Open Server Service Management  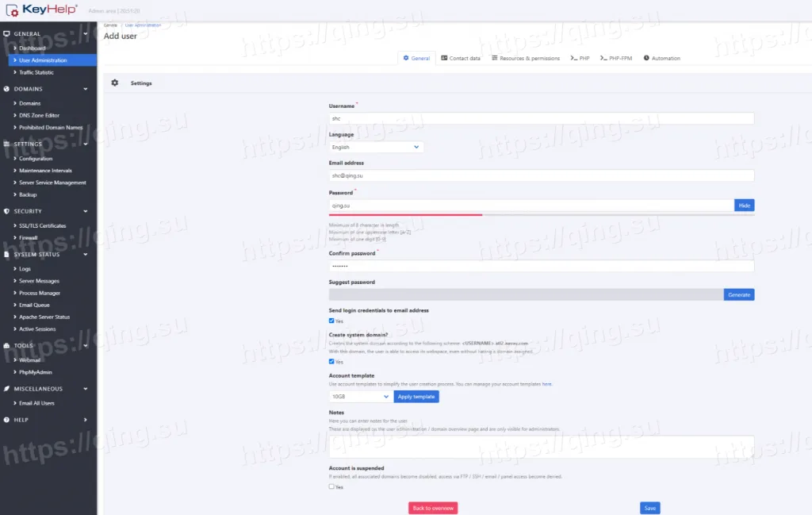52,183
